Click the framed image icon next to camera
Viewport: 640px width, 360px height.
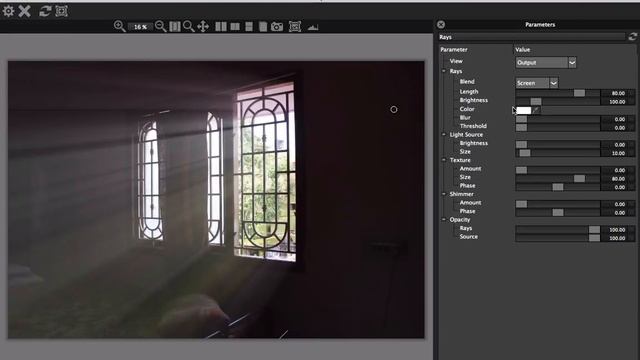(295, 27)
